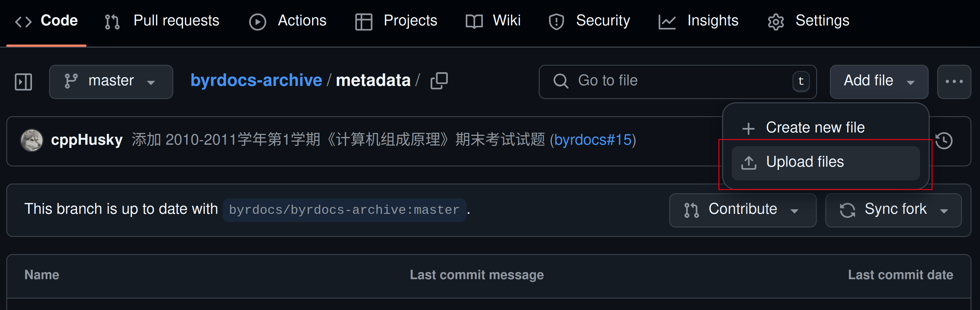Screen dimensions: 980x310
Task: Focus the Go to file search field
Action: coord(677,81)
